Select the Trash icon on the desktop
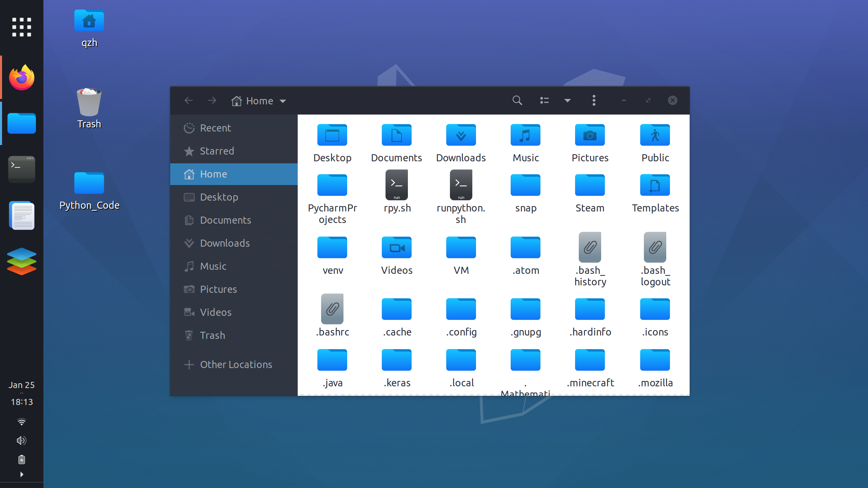The width and height of the screenshot is (868, 488). pos(89,108)
